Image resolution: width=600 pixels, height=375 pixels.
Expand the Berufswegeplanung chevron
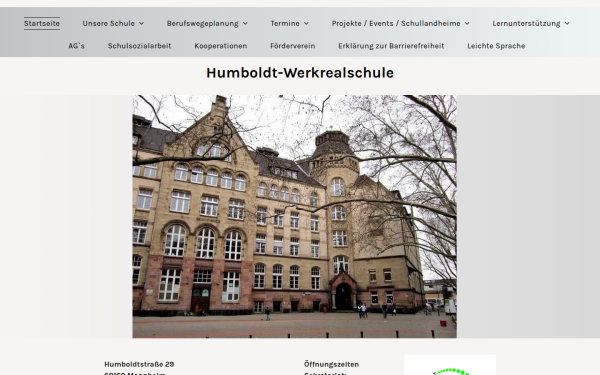tap(245, 23)
